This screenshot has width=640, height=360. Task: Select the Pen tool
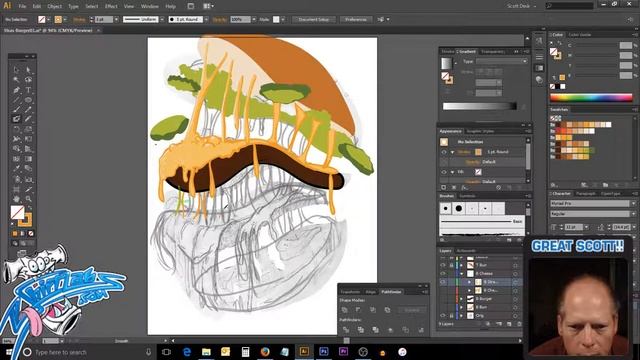[16, 90]
